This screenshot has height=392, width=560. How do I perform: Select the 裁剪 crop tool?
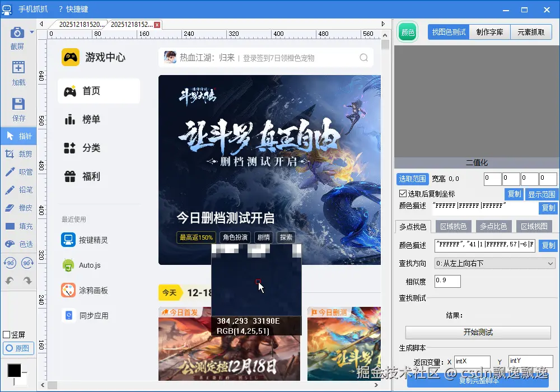pos(18,154)
